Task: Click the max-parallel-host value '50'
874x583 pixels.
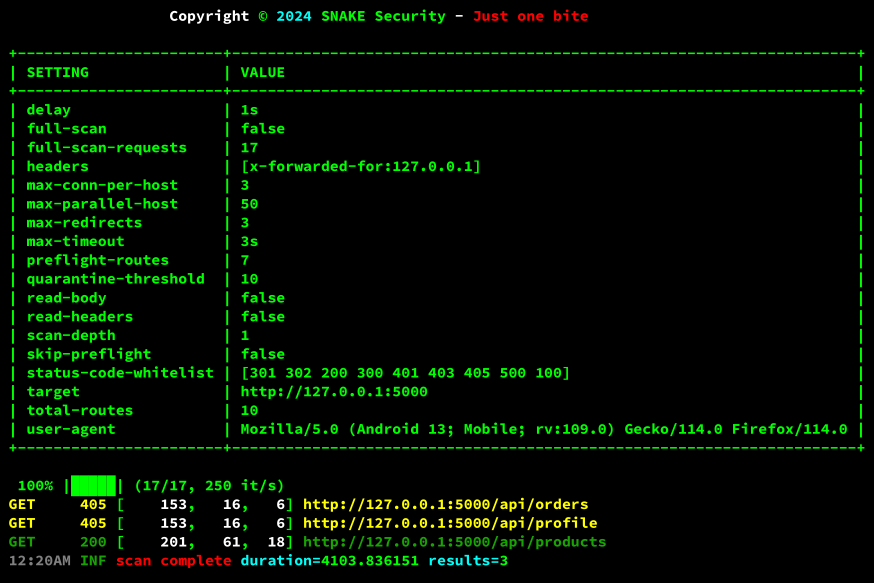Action: [249, 204]
